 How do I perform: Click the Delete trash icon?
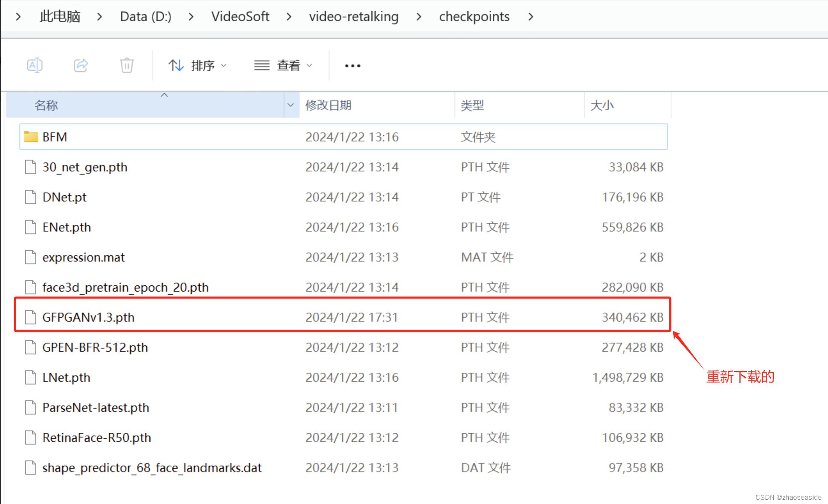127,65
